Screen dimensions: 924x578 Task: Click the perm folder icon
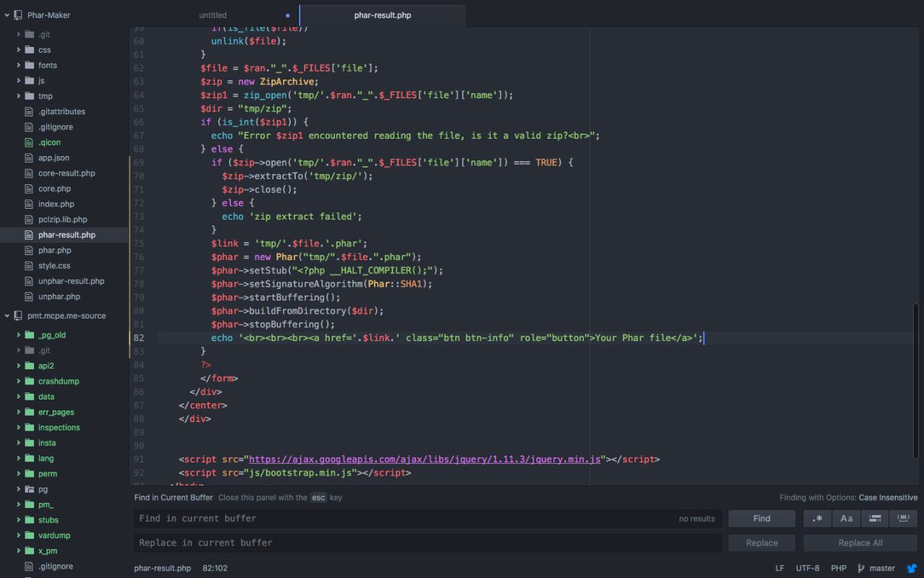pos(30,474)
